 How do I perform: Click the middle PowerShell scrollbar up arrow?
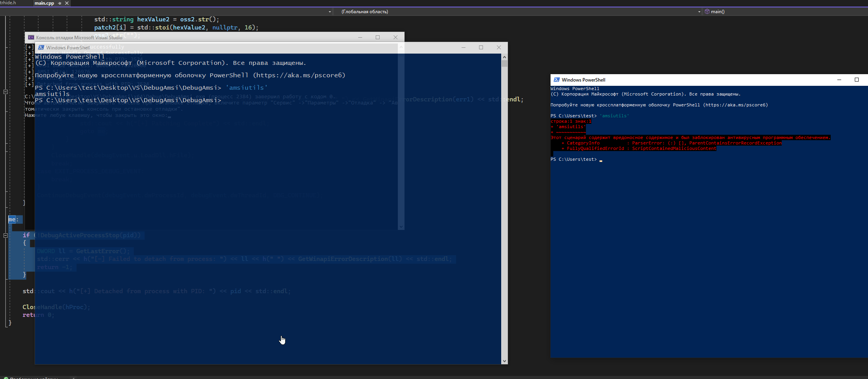tap(504, 57)
